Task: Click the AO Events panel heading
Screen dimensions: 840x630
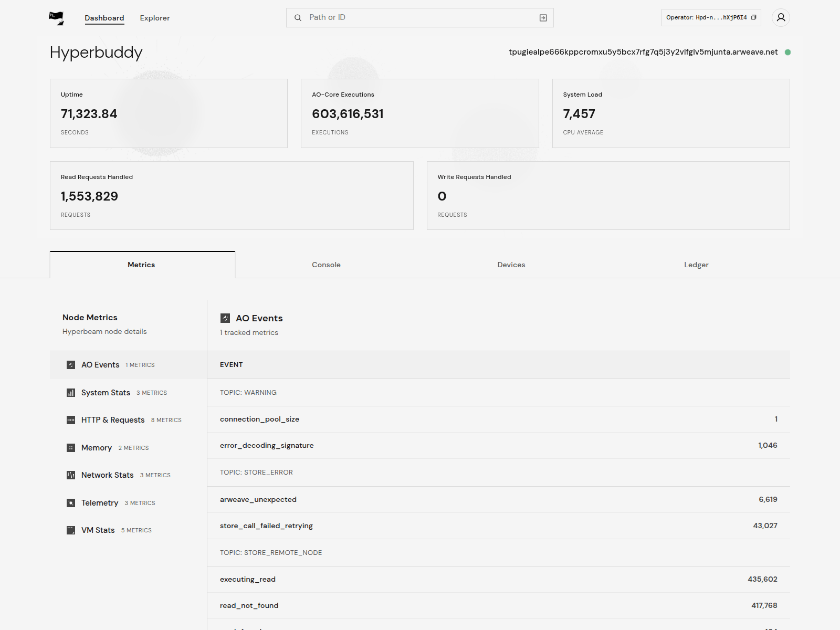Action: tap(259, 318)
